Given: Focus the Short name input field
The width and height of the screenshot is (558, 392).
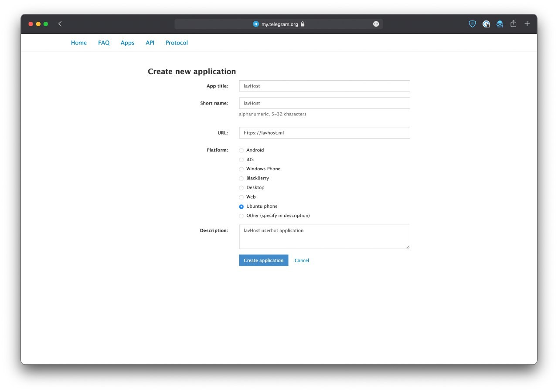Looking at the screenshot, I should tap(324, 103).
